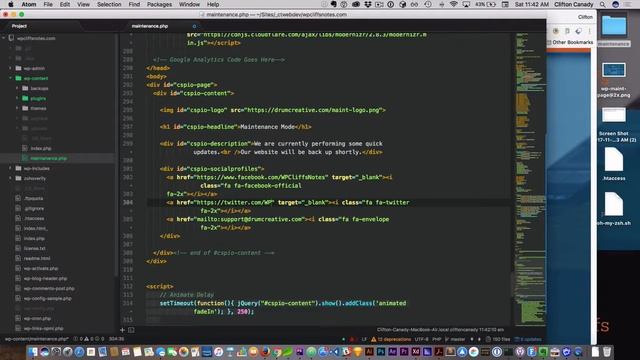Open the Find menu
This screenshot has height=360, width=640.
tap(134, 4)
